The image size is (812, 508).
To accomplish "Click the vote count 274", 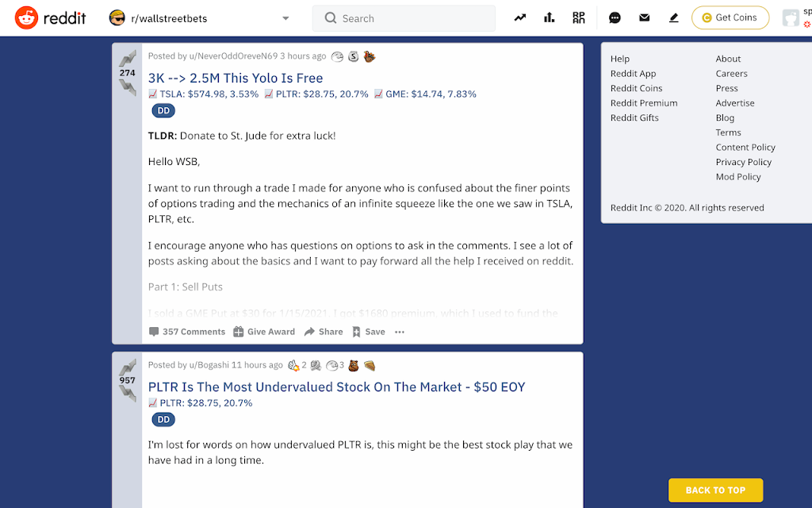I will point(128,73).
